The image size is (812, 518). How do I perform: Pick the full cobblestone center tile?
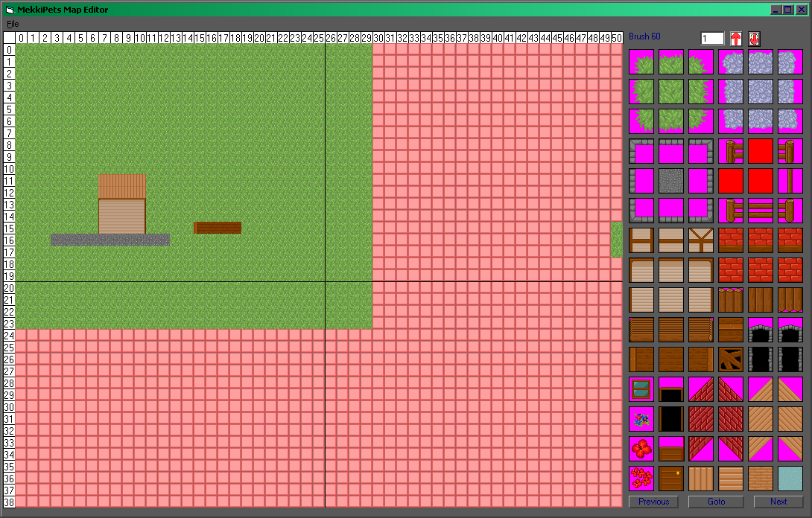(x=761, y=92)
